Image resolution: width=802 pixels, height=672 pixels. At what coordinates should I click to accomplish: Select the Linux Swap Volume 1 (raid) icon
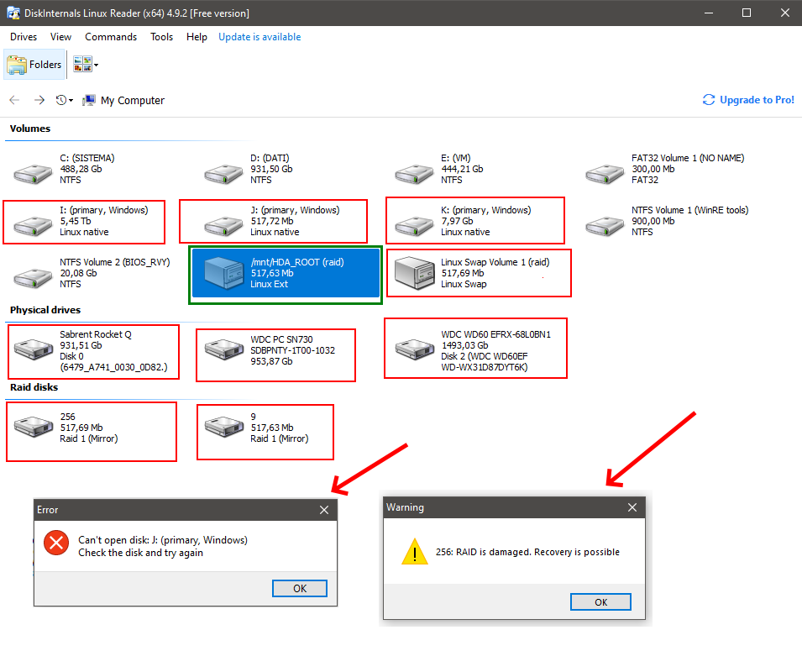415,273
